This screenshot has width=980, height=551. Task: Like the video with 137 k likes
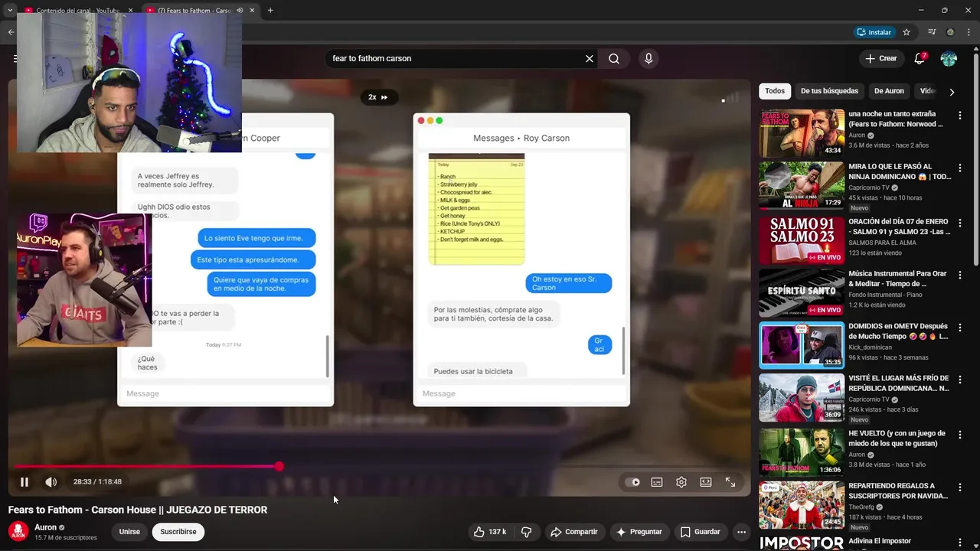[x=489, y=532]
